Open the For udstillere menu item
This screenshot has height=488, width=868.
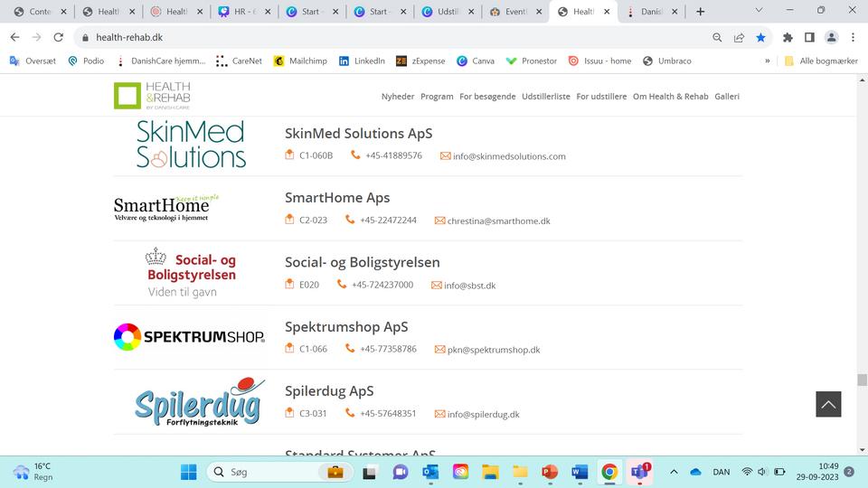(x=601, y=97)
